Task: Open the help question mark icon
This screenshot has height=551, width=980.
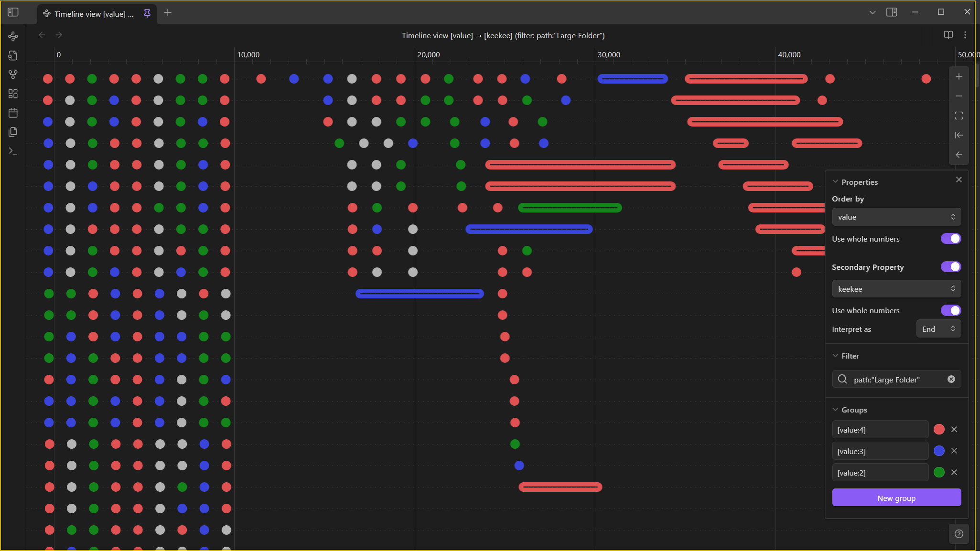Action: [958, 534]
